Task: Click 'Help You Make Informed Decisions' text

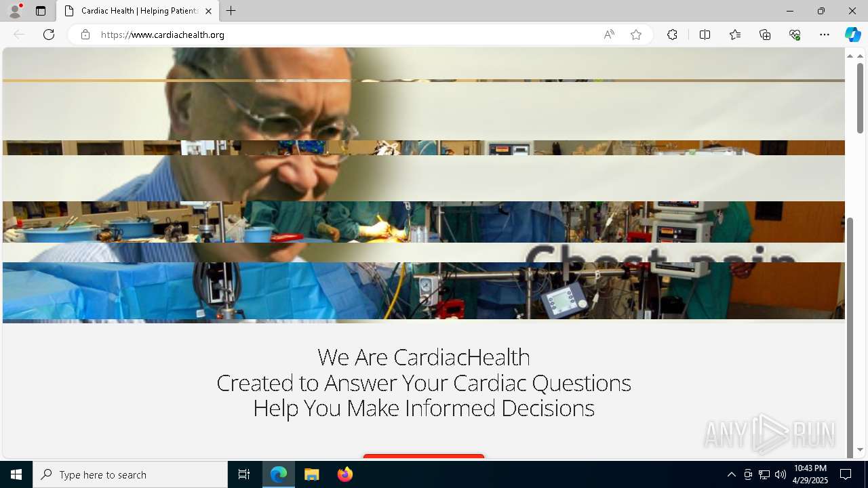Action: pyautogui.click(x=424, y=408)
